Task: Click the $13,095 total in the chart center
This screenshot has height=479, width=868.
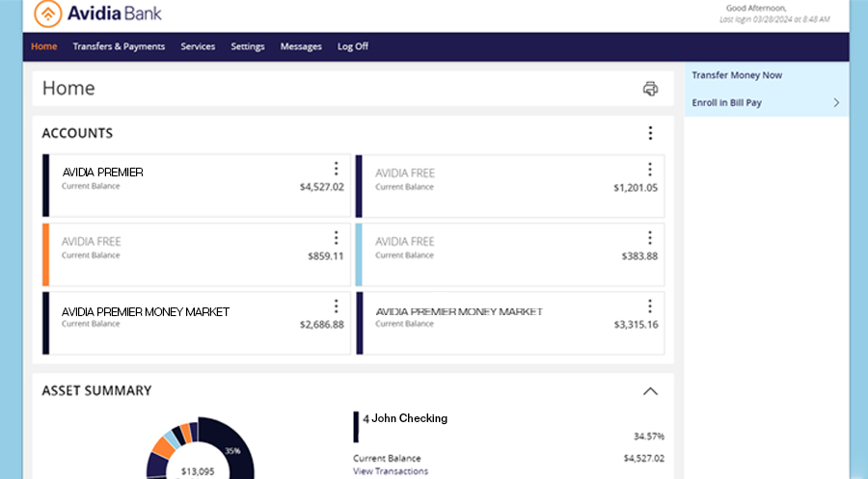Action: click(198, 472)
